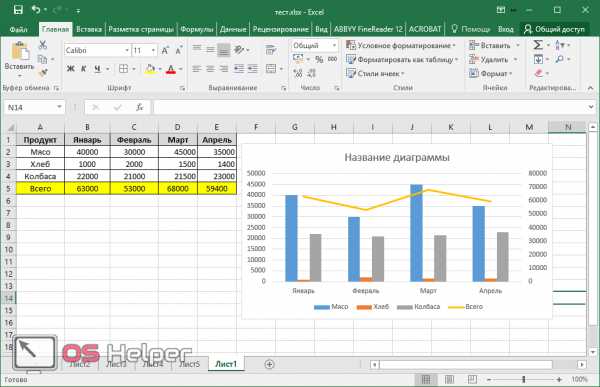Click the Cut scissors icon
The image size is (600, 387).
click(43, 45)
